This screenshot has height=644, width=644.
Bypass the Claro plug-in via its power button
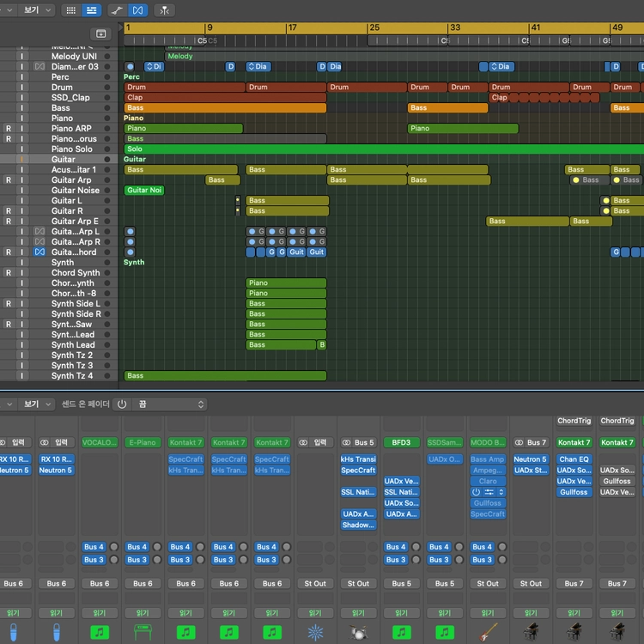click(x=476, y=492)
